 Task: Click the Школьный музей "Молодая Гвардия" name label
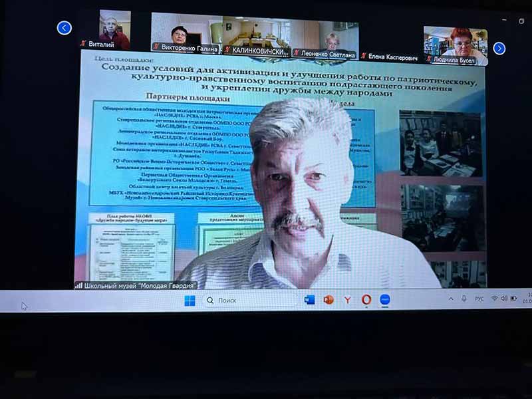(x=140, y=286)
